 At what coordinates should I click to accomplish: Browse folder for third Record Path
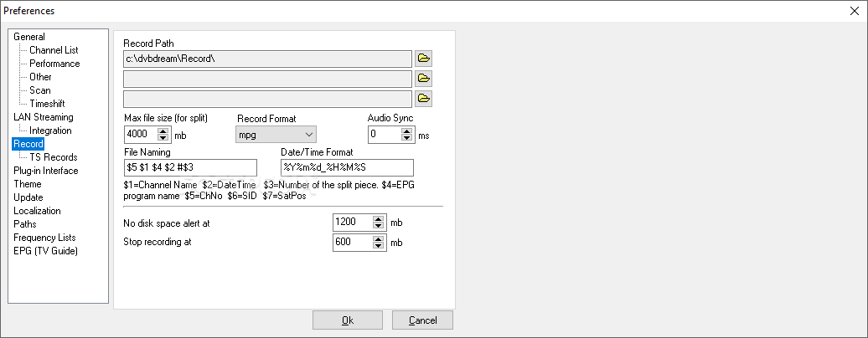[423, 99]
